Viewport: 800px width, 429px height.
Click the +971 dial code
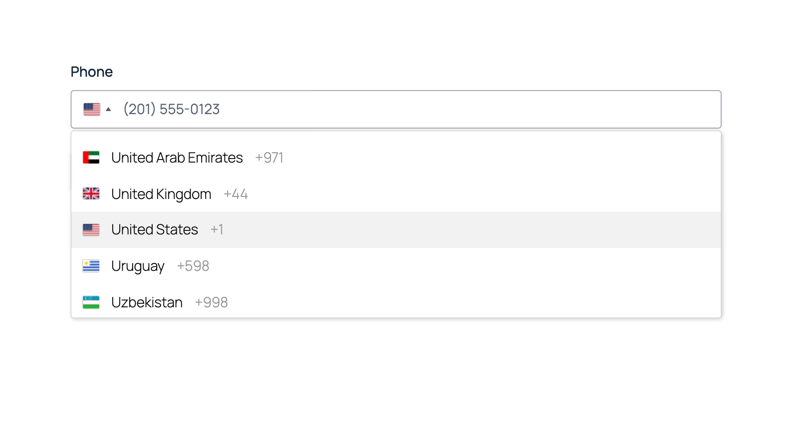269,158
